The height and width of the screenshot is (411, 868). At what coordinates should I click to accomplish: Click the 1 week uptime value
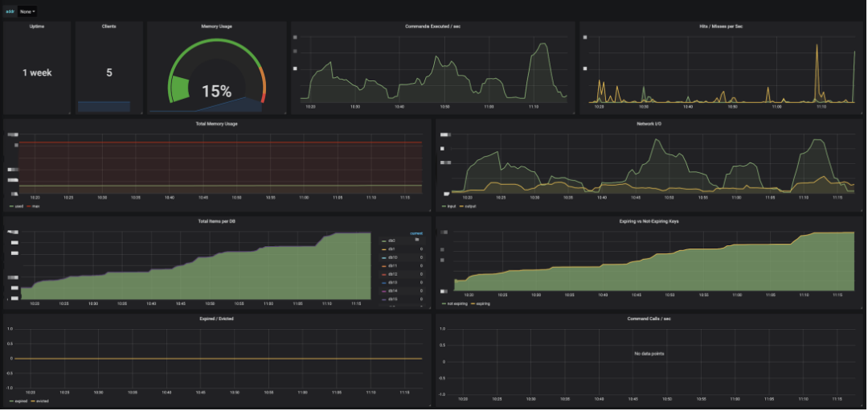tap(37, 72)
